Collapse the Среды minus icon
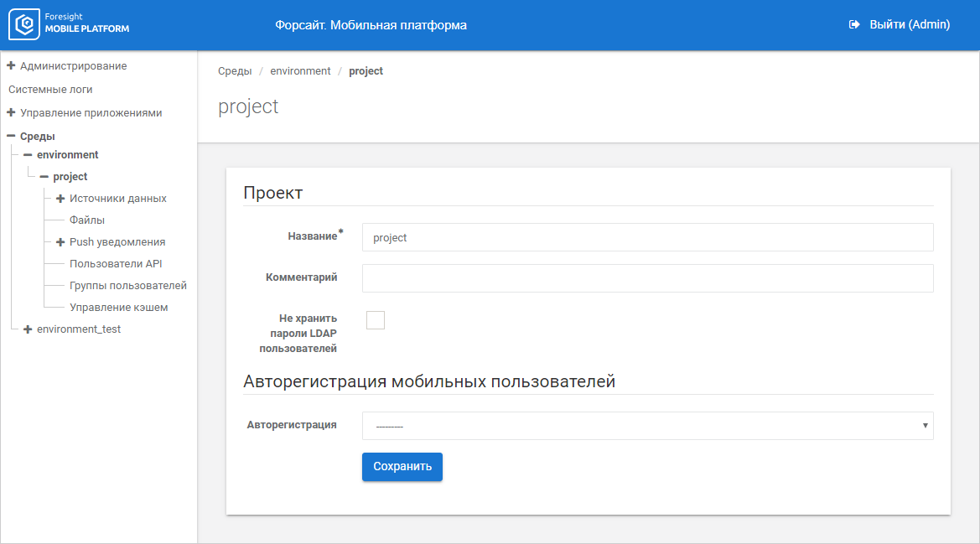Screen dimensions: 980x544 click(11, 136)
